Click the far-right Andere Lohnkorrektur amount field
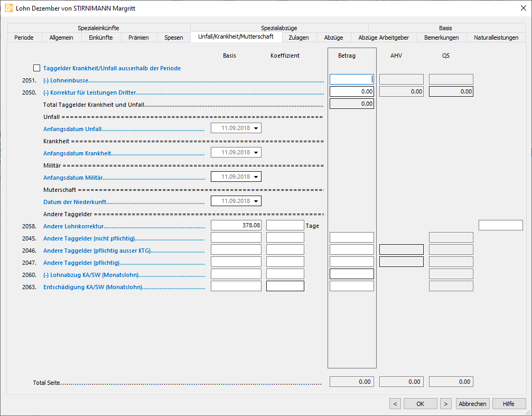Image resolution: width=532 pixels, height=416 pixels. (x=501, y=225)
